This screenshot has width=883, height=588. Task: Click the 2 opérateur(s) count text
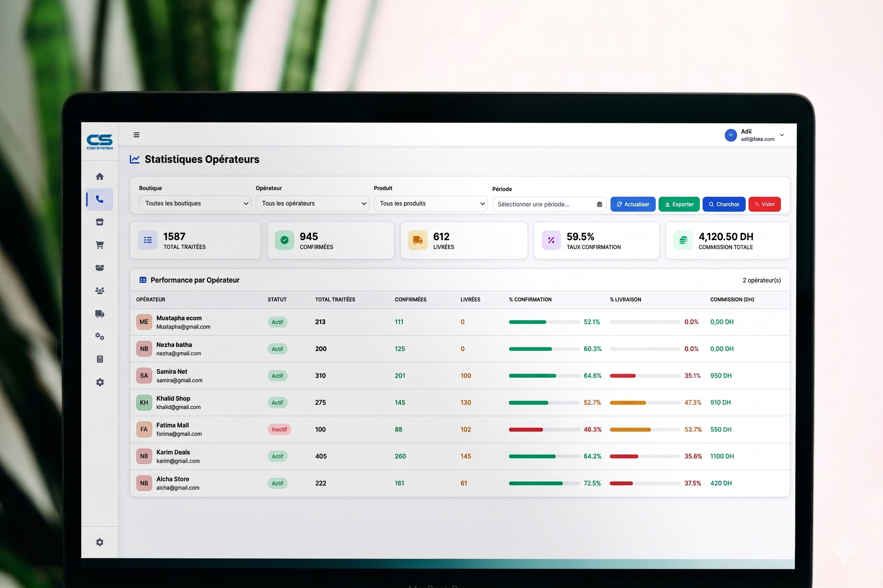(762, 280)
